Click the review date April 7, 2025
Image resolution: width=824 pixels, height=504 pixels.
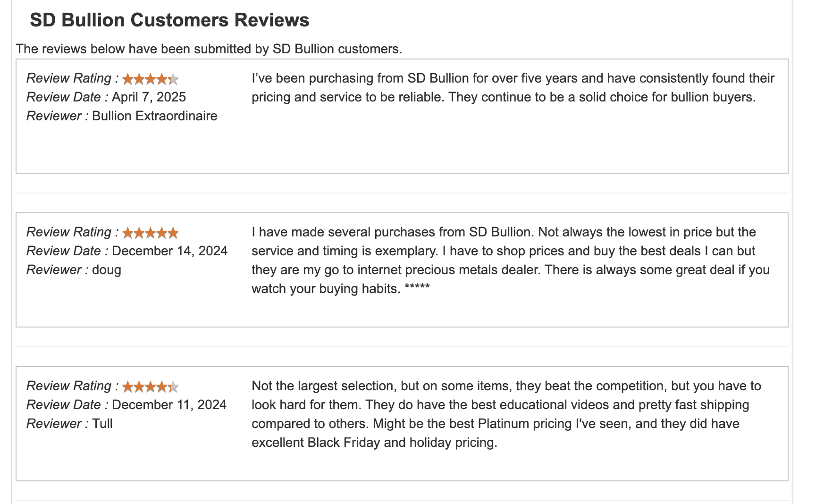tap(149, 97)
